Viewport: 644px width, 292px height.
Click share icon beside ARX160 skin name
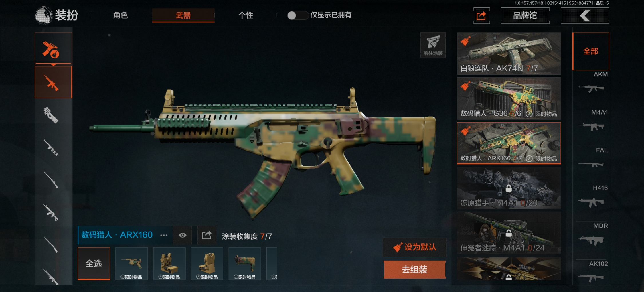(207, 235)
